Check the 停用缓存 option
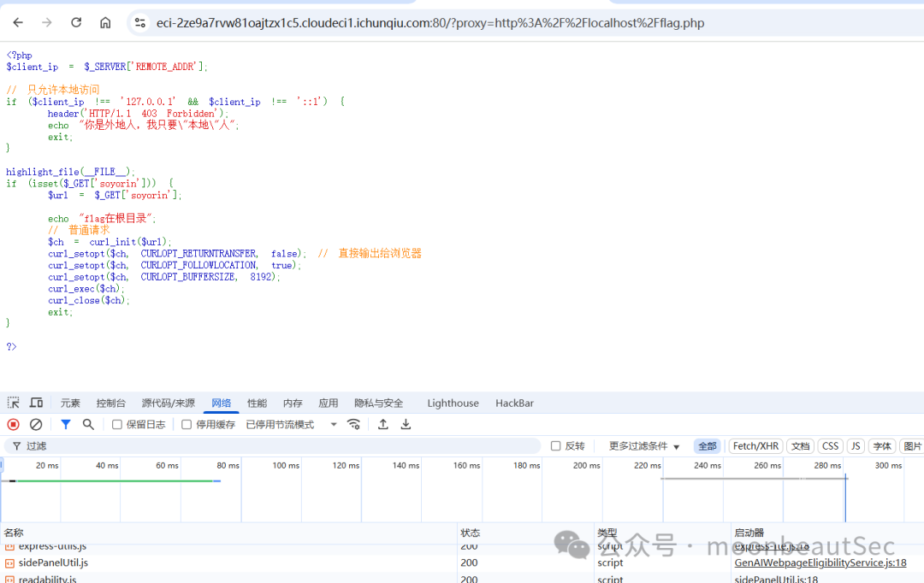This screenshot has height=583, width=924. tap(187, 425)
